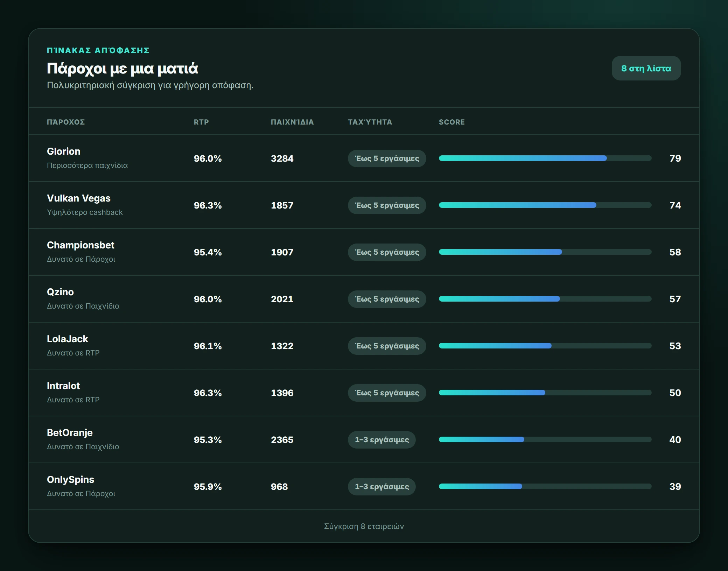This screenshot has height=571, width=728.
Task: Click the games count 2365
Action: [x=282, y=440]
